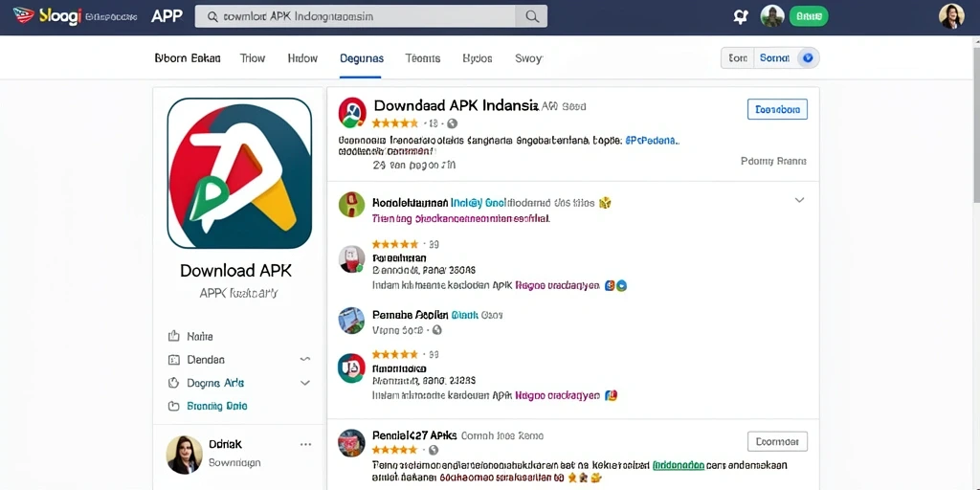The image size is (980, 490).
Task: Click the reaction icon after second review text
Action: (x=612, y=395)
